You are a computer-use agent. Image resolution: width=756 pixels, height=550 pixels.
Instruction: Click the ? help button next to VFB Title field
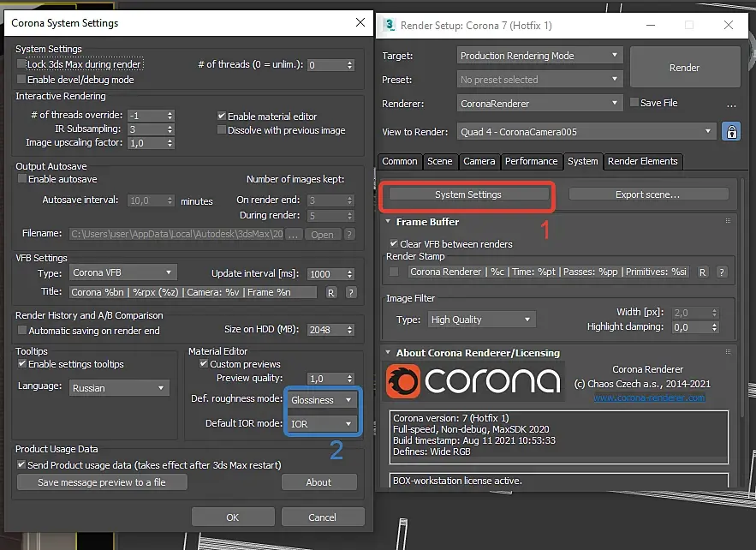[x=351, y=292]
